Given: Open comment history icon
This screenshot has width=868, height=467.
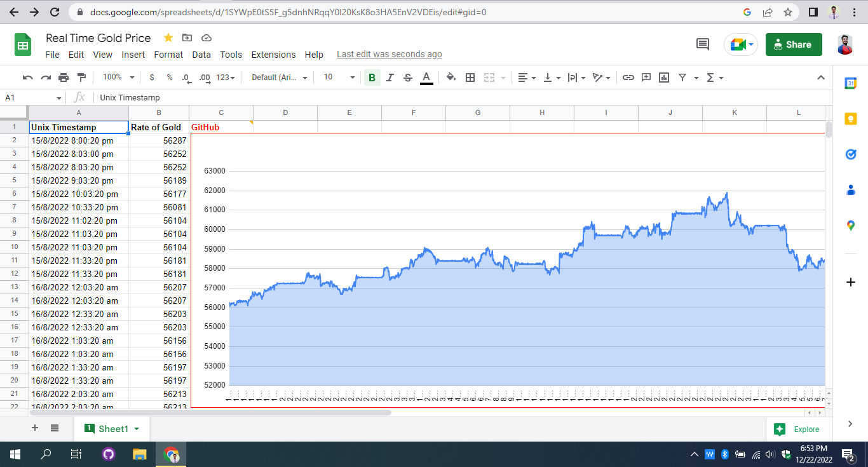Looking at the screenshot, I should pyautogui.click(x=703, y=44).
